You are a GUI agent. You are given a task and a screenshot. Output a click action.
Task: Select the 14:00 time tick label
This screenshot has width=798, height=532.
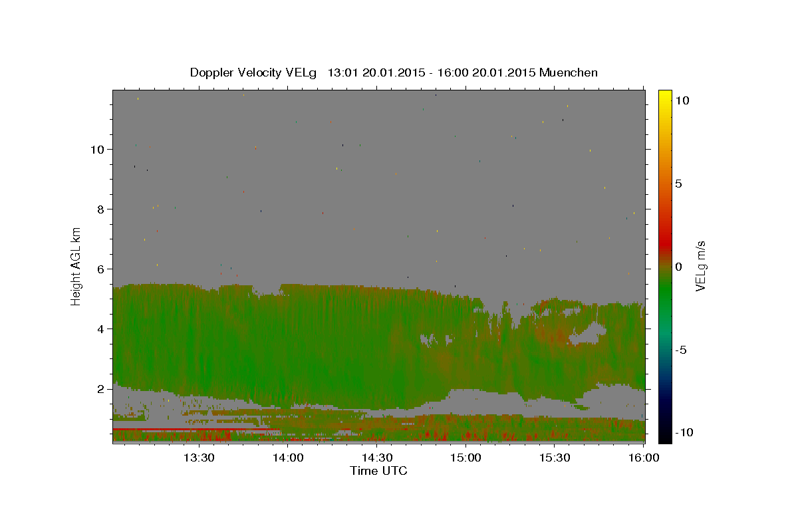[287, 458]
